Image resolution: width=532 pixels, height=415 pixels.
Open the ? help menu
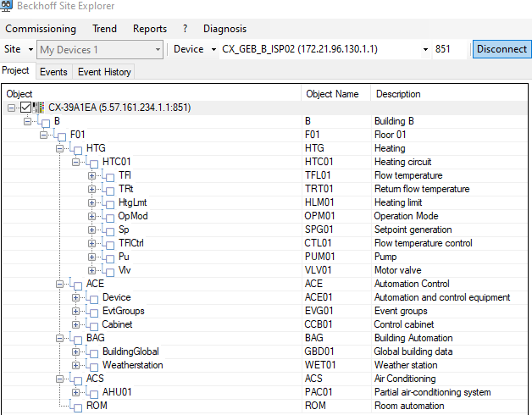pos(185,29)
